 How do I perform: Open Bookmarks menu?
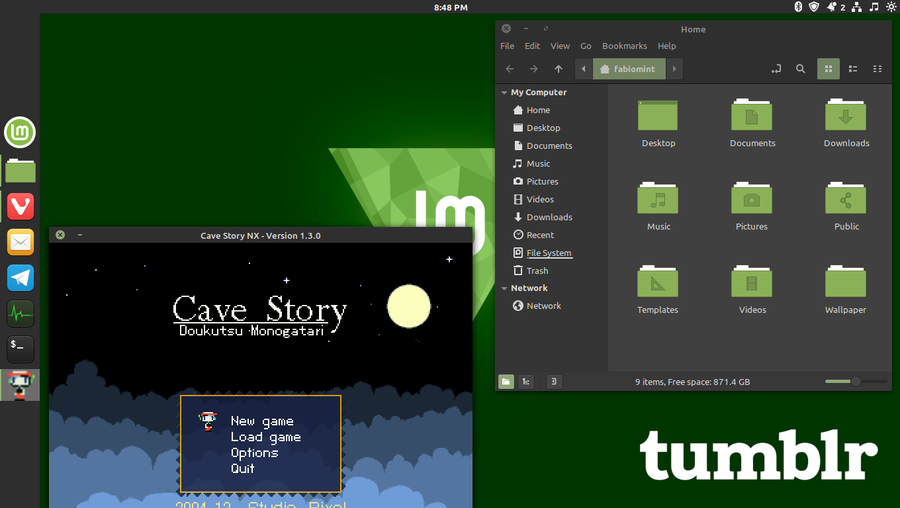pyautogui.click(x=624, y=46)
